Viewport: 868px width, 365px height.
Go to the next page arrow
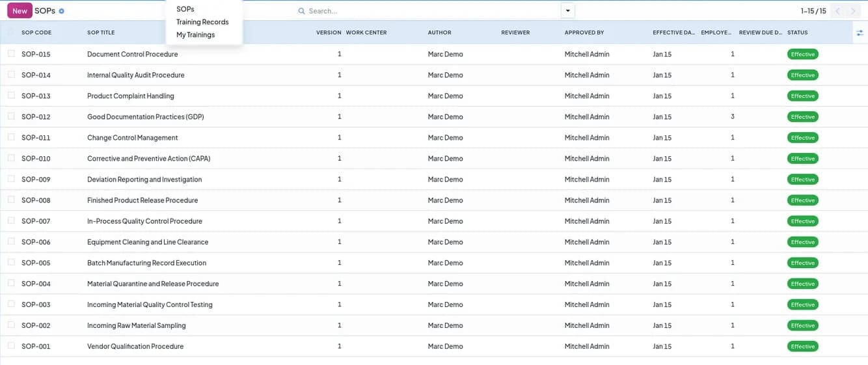tap(853, 11)
